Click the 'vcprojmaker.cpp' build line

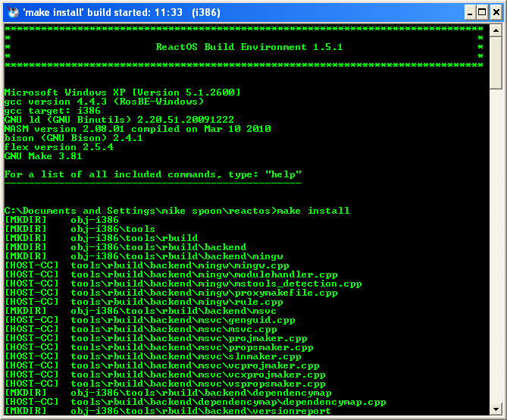coord(162,365)
